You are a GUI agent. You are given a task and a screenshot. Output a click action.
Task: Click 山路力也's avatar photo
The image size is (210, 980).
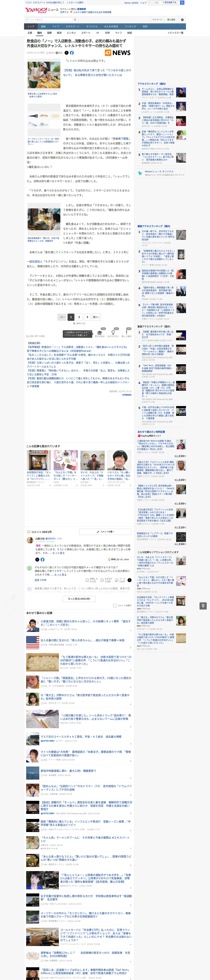click(30, 540)
